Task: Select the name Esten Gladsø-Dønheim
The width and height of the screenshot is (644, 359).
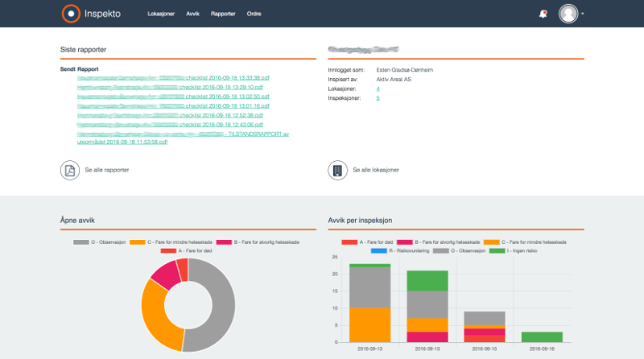Action: pyautogui.click(x=405, y=70)
